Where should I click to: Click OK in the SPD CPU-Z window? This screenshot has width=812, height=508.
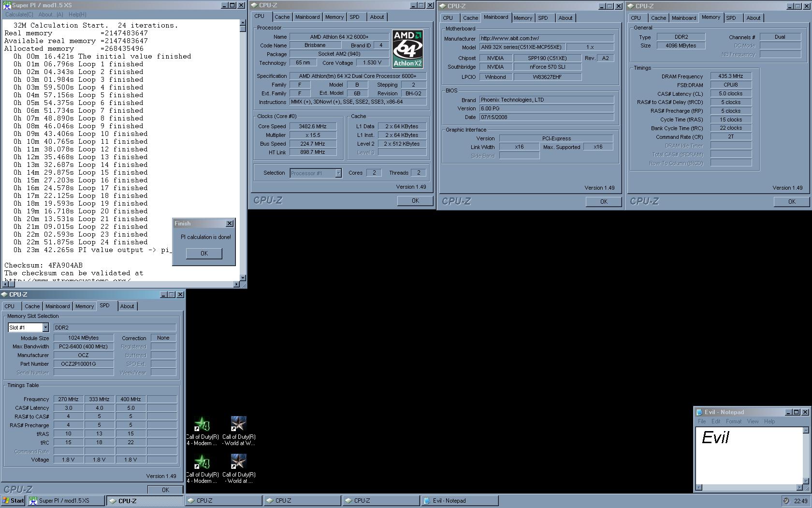[x=165, y=490]
